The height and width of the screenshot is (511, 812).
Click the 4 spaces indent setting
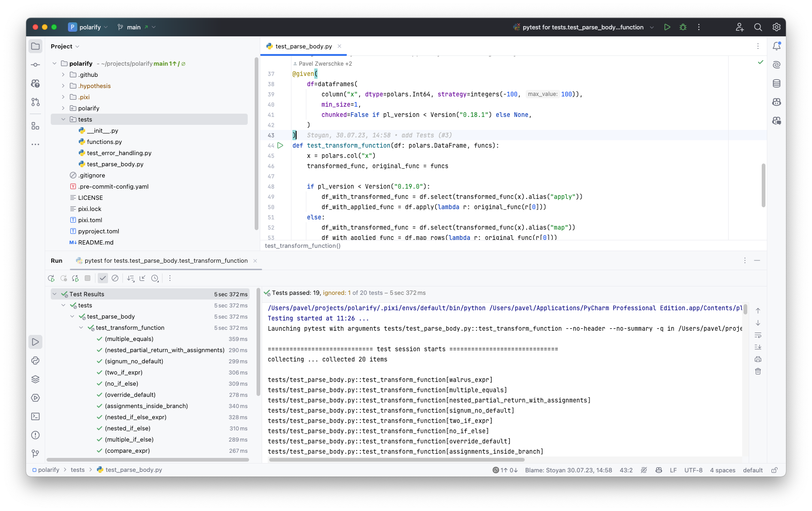[x=723, y=470]
